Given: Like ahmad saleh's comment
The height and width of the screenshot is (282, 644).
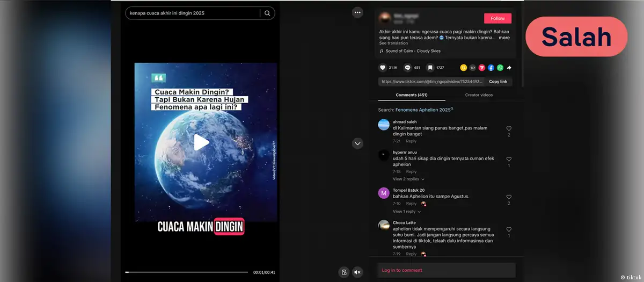Looking at the screenshot, I should [509, 129].
